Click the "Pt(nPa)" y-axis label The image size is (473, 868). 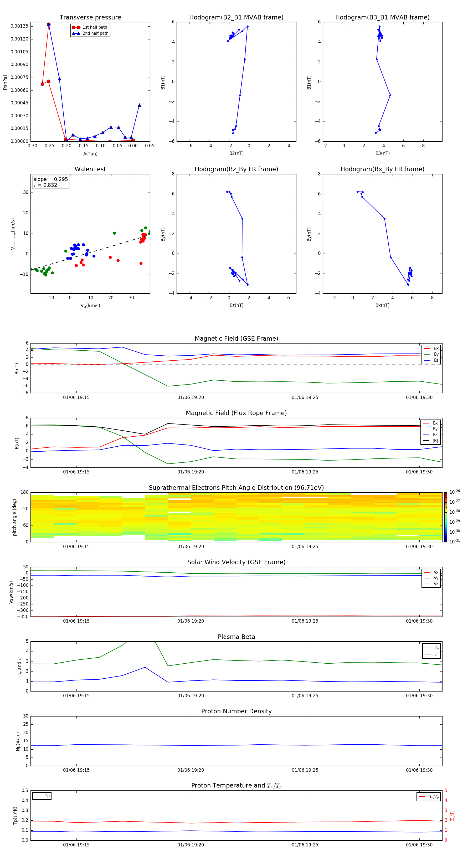(x=5, y=82)
